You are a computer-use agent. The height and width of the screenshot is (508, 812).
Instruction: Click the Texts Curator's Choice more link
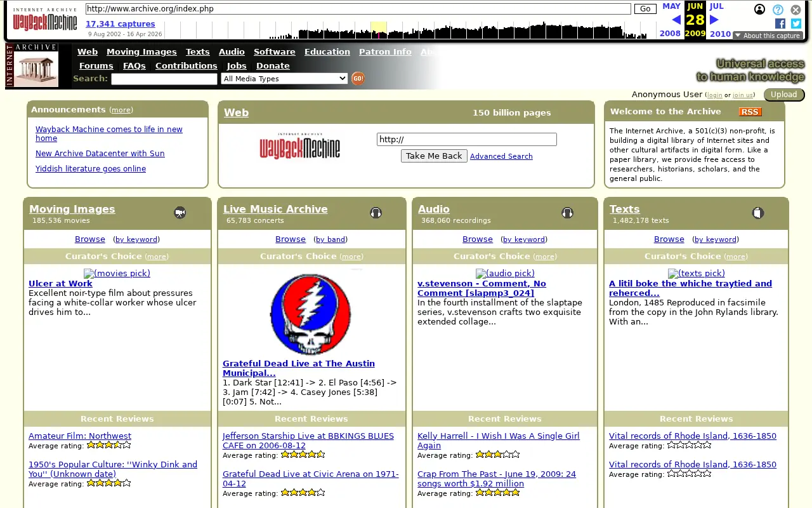[x=736, y=257]
